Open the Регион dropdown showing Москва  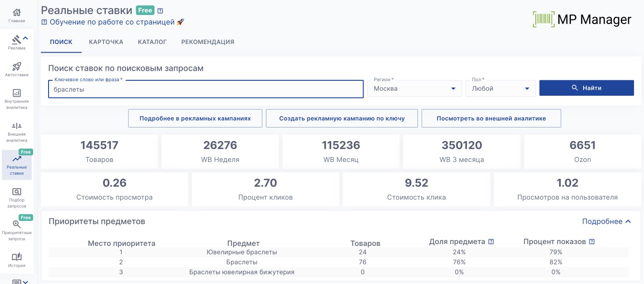[x=414, y=88]
